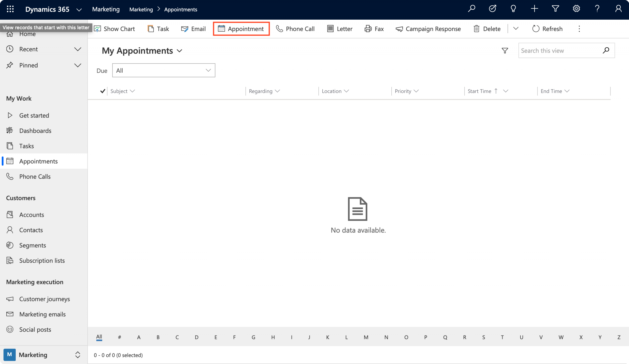
Task: Create a new Fax activity
Action: click(374, 29)
